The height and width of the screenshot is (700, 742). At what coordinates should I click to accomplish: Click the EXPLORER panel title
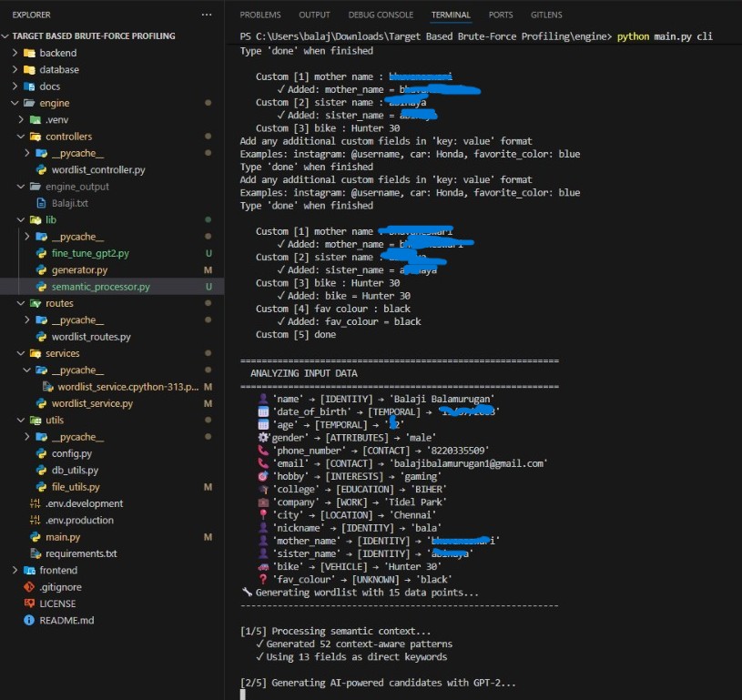coord(31,15)
